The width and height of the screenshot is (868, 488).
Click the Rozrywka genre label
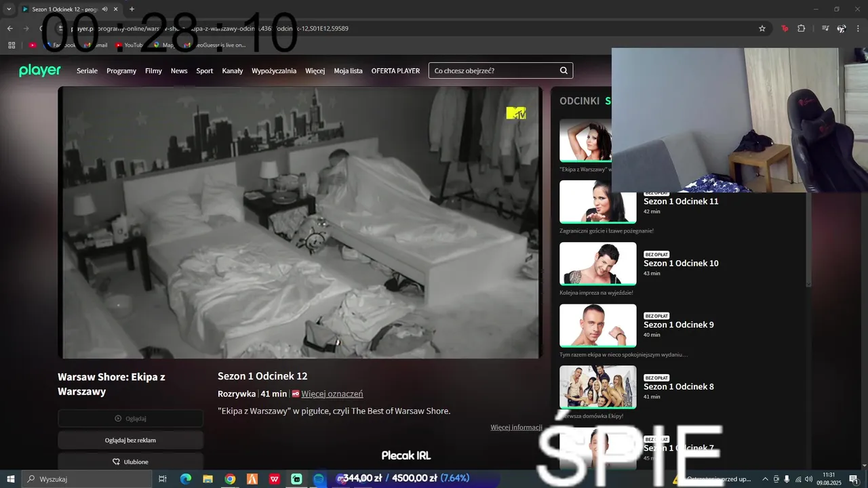[237, 394]
